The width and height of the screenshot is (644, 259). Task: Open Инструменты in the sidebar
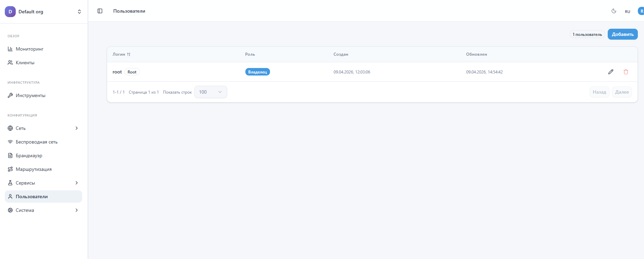click(x=30, y=95)
